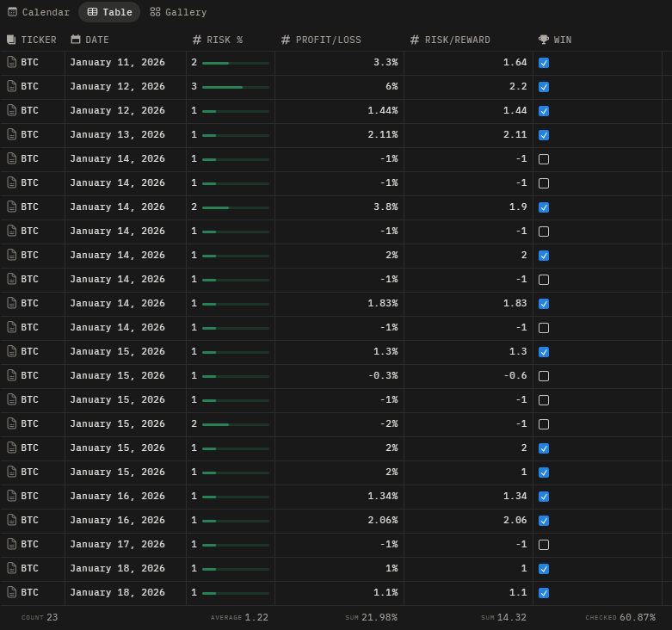Image resolution: width=672 pixels, height=630 pixels.
Task: Select the Table view tab
Action: coord(109,12)
